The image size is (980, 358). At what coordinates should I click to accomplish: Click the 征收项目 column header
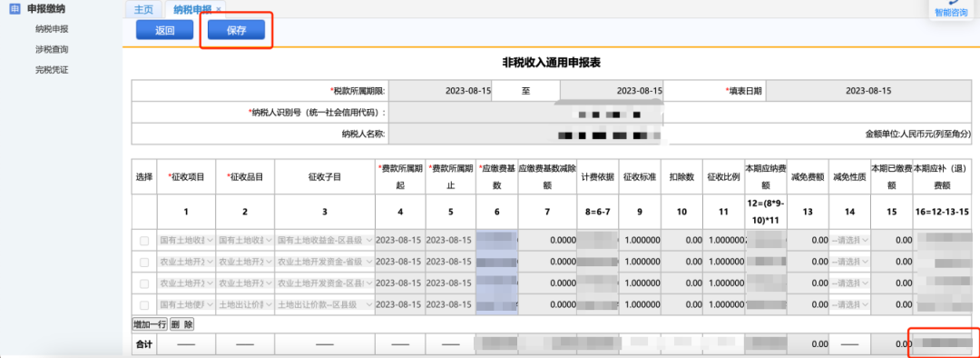(186, 176)
